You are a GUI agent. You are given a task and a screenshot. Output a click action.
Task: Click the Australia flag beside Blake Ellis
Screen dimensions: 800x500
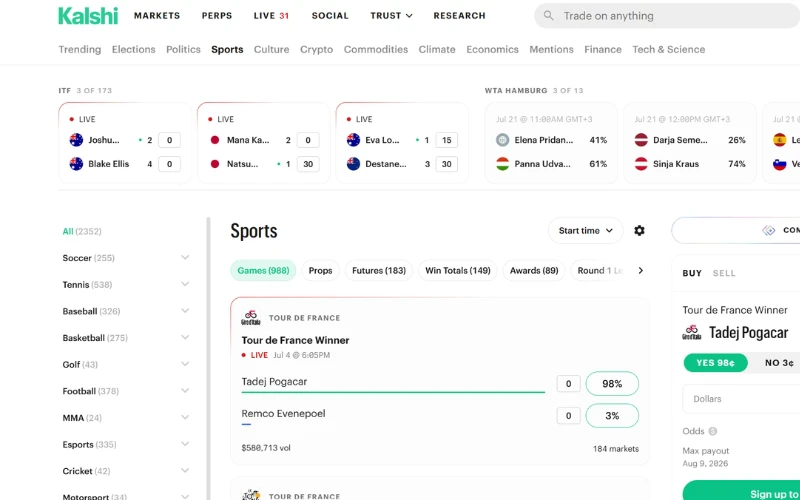pos(76,164)
